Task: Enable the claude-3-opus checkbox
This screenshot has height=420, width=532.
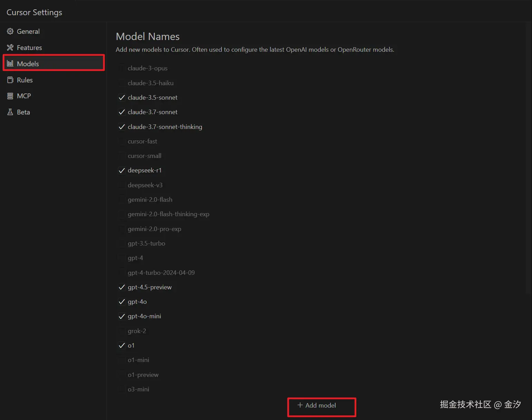Action: 122,68
